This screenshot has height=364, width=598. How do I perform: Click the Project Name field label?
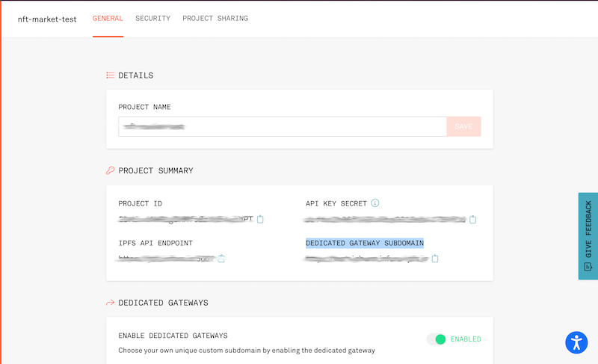pyautogui.click(x=144, y=107)
